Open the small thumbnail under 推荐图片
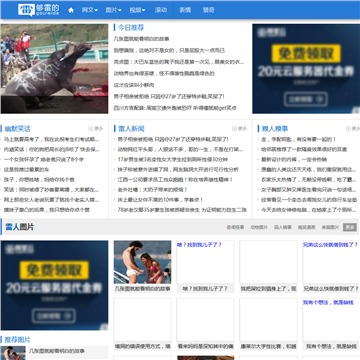This screenshot has width=360, height=360. [x=13, y=353]
